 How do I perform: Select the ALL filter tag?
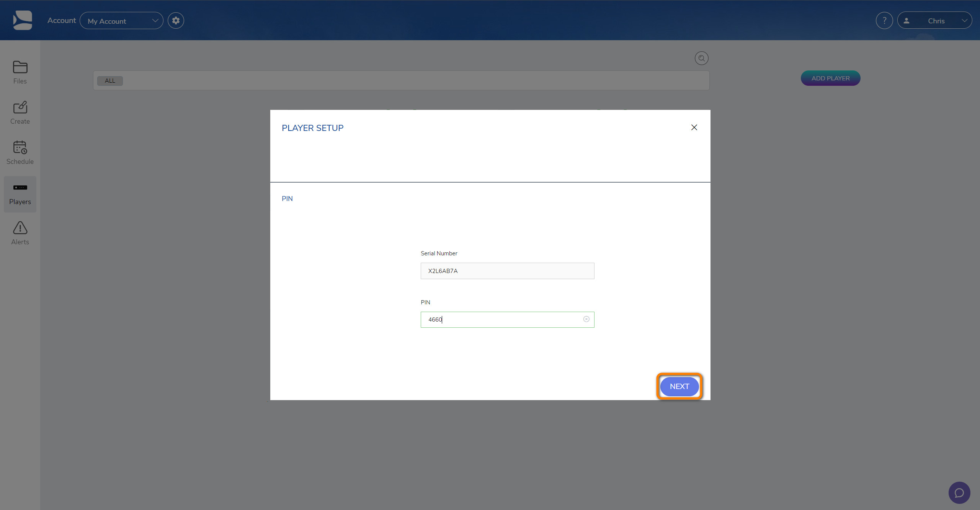tap(110, 81)
